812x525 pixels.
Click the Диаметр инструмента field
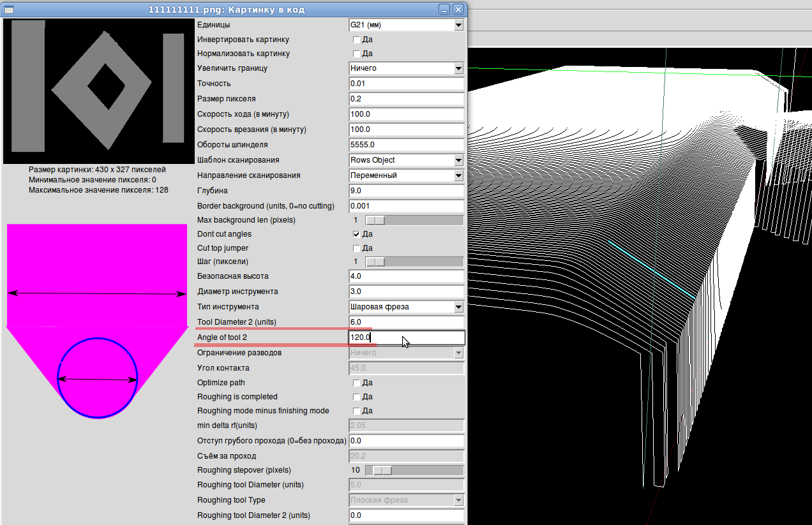(406, 292)
